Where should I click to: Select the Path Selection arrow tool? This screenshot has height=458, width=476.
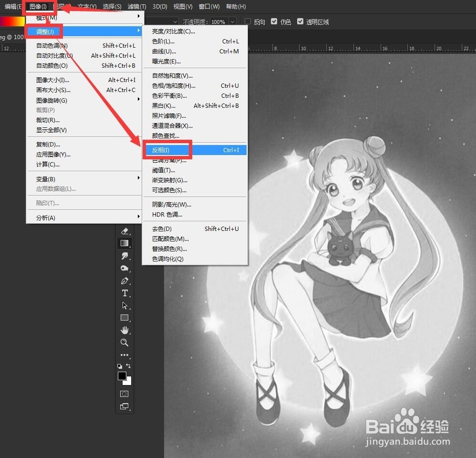tap(124, 305)
